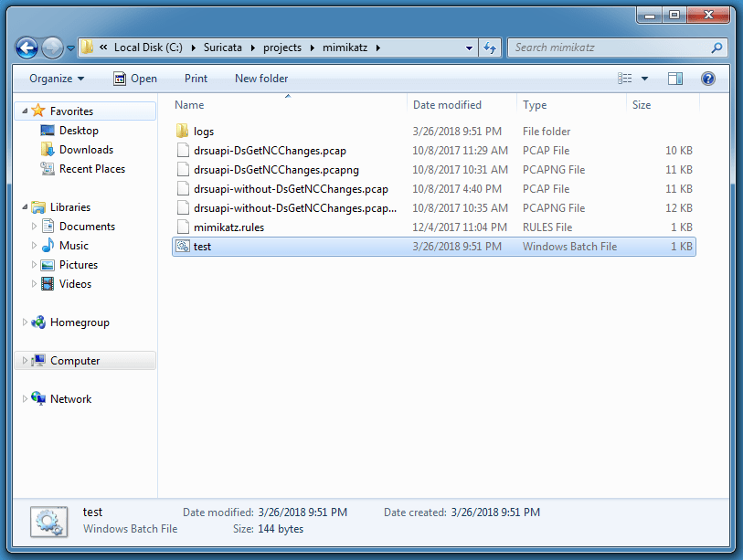Select the logs folder icon
Viewport: 743px width, 560px height.
[182, 132]
